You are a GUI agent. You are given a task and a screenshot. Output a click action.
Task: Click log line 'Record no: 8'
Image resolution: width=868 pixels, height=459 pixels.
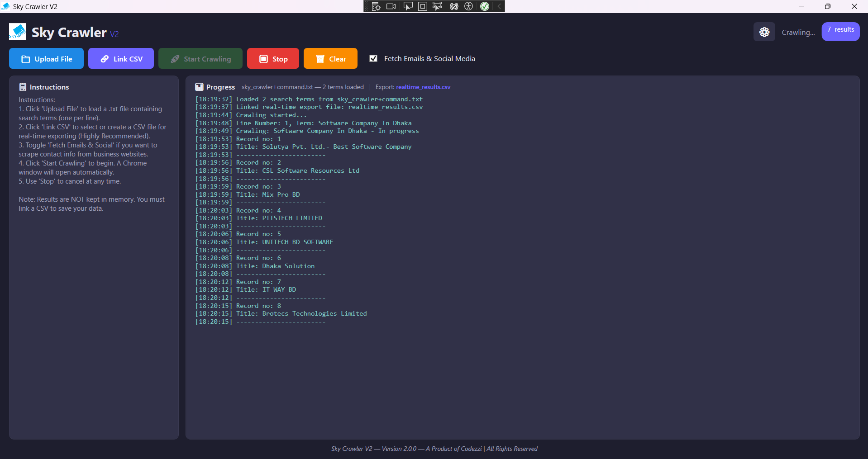coord(238,306)
